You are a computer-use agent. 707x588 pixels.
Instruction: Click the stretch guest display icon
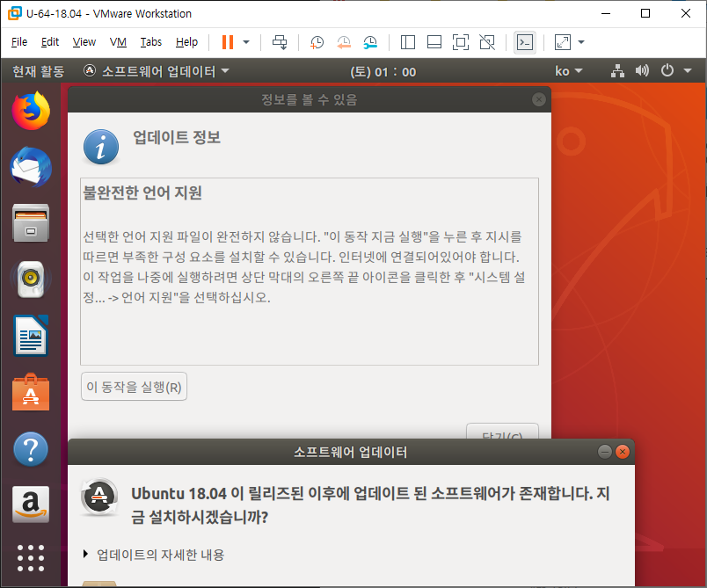tap(563, 42)
